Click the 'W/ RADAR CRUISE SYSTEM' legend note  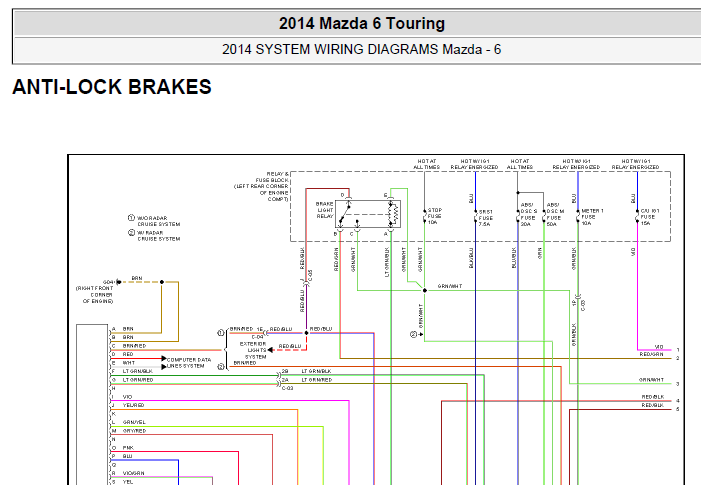point(158,236)
